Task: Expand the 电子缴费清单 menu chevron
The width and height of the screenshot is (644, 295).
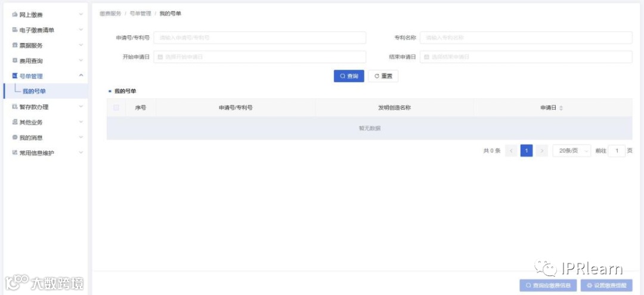Action: pyautogui.click(x=81, y=30)
